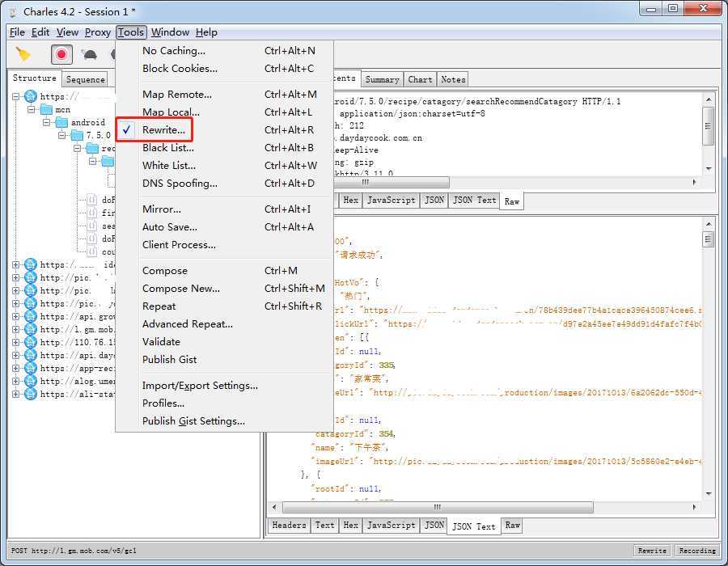Screen dimensions: 728x566
Task: Click the mcn folder icon
Action: pos(46,109)
